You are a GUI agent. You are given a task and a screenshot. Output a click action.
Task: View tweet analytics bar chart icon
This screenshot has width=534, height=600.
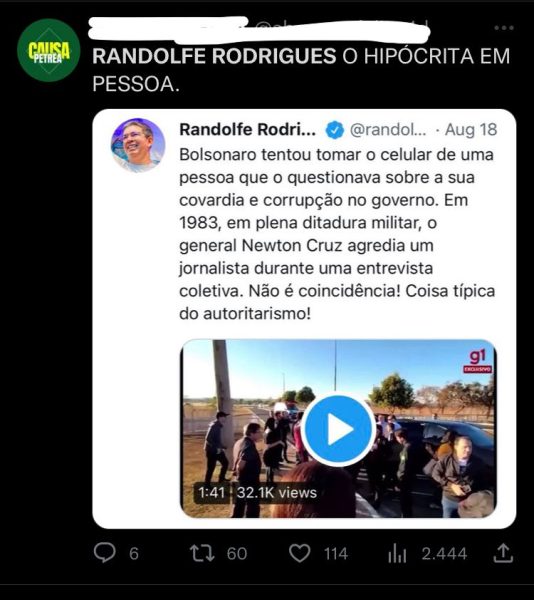point(397,553)
